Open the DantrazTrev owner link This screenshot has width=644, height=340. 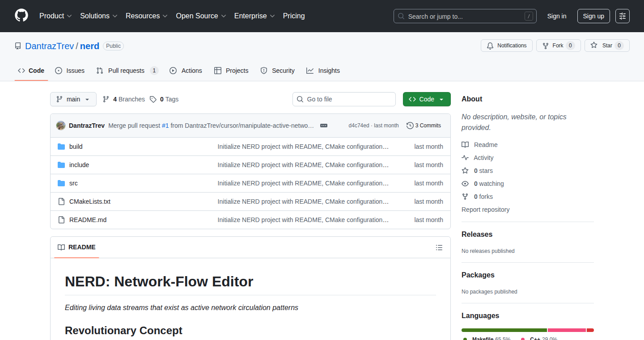click(50, 46)
